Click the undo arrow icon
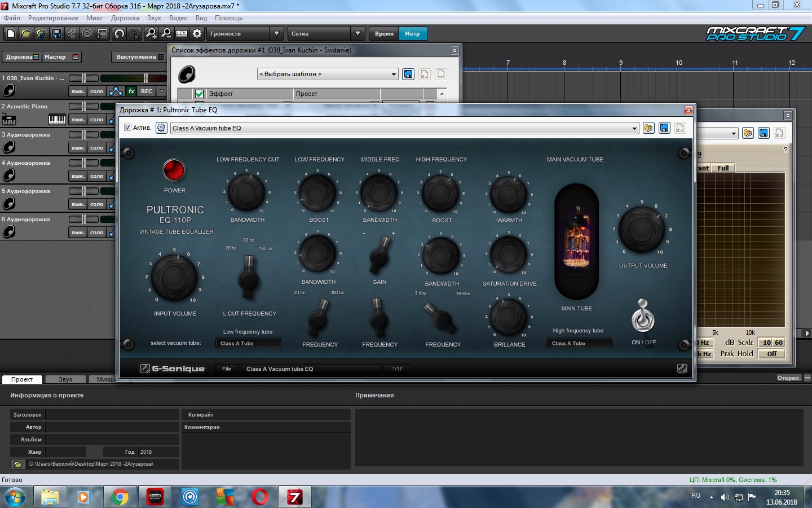Image resolution: width=812 pixels, height=508 pixels. click(119, 34)
